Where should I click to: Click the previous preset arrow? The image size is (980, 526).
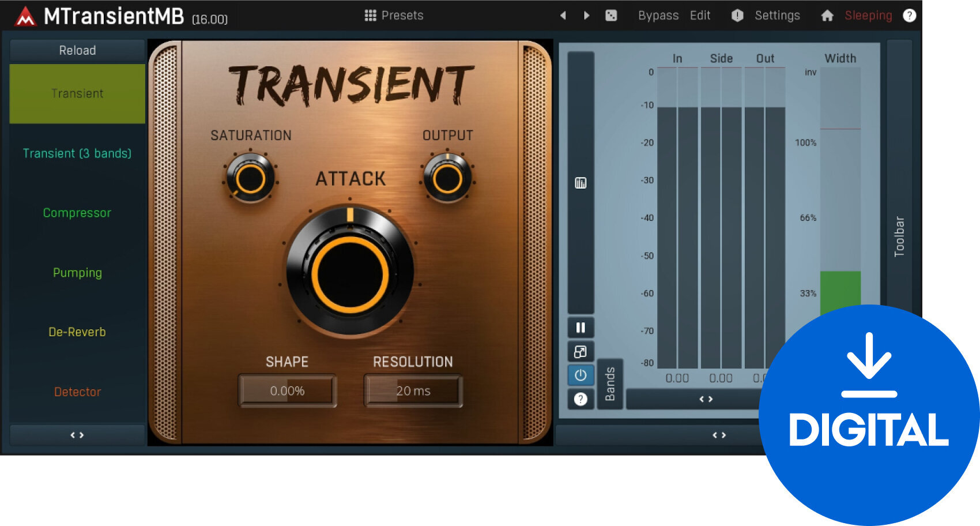pos(563,16)
